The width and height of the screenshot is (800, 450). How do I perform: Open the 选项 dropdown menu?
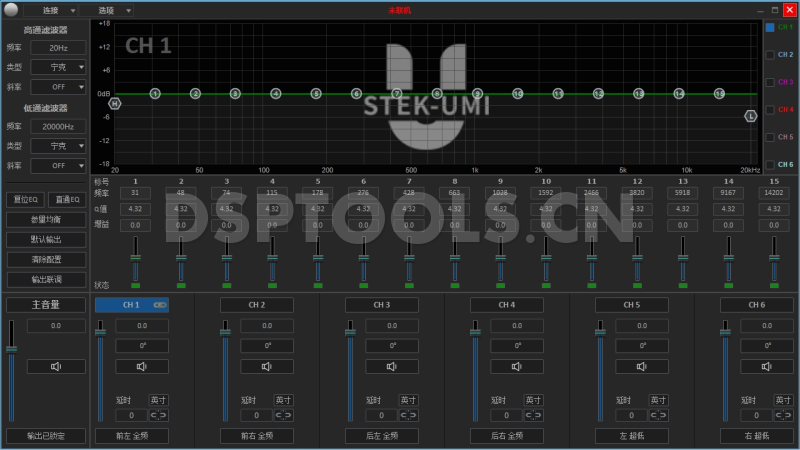(x=107, y=10)
